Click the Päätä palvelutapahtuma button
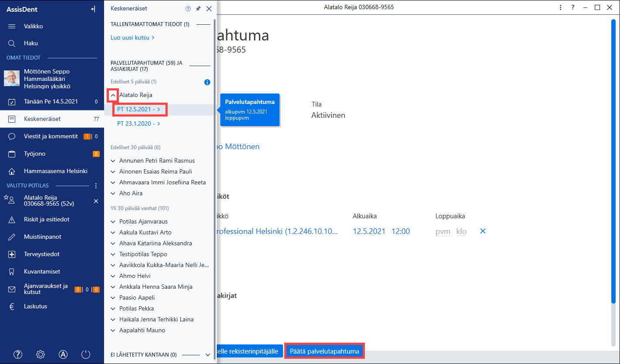This screenshot has height=364, width=620. [x=324, y=351]
